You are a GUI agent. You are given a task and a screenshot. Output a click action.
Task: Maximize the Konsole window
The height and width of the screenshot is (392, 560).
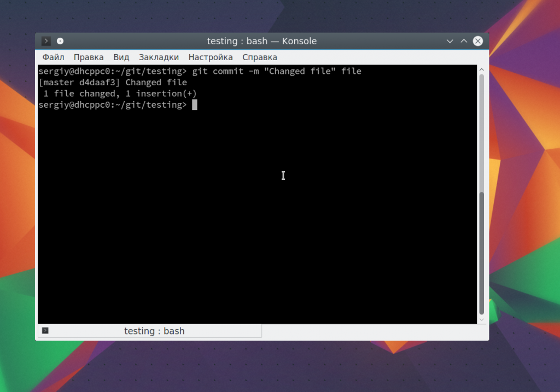pos(464,41)
